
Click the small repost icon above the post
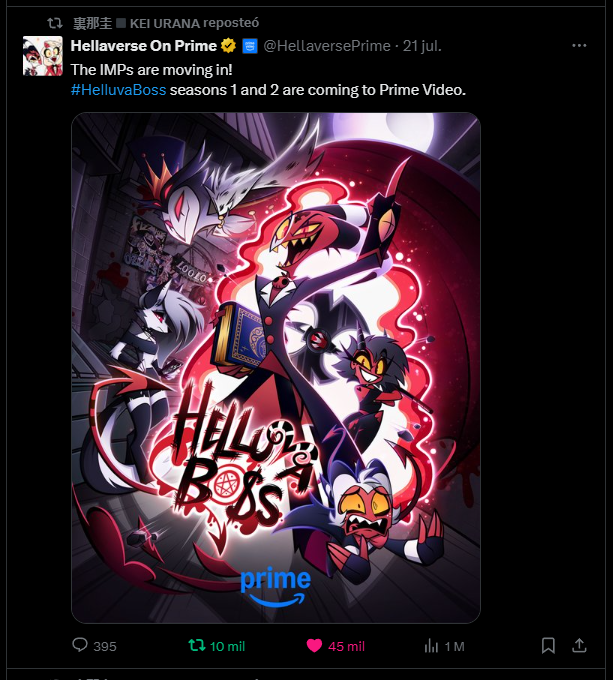tap(55, 23)
